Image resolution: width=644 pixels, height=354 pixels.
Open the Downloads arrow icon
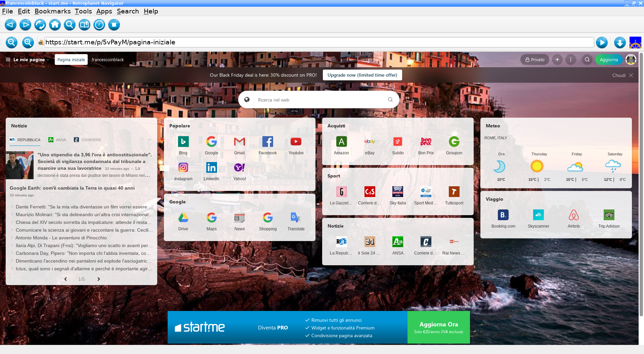620,42
